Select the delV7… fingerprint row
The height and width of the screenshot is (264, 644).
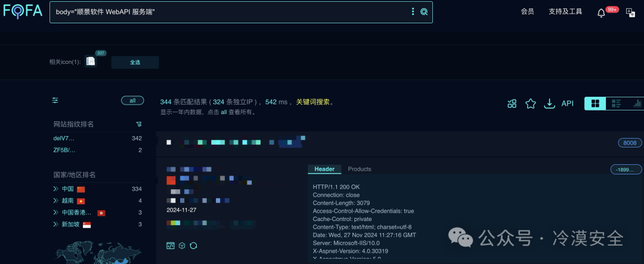tap(97, 138)
